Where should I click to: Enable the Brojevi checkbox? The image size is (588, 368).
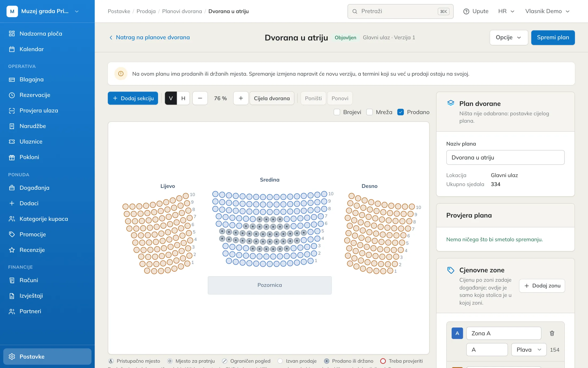(337, 112)
